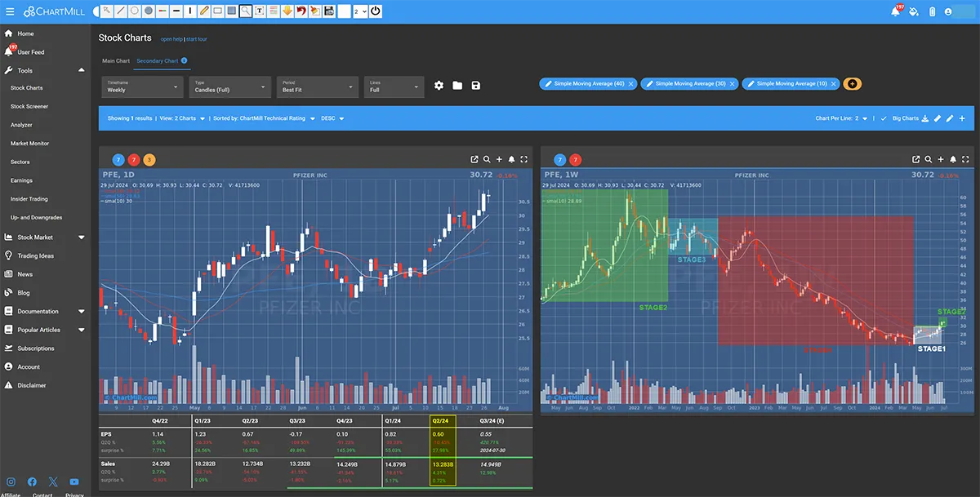
Task: Save drawings with toolbar floppy disk
Action: (x=328, y=11)
